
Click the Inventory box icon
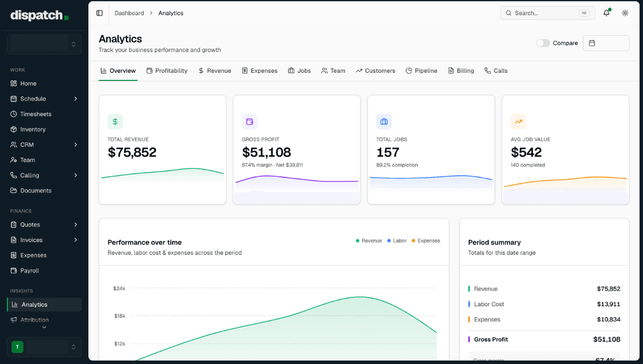(13, 129)
